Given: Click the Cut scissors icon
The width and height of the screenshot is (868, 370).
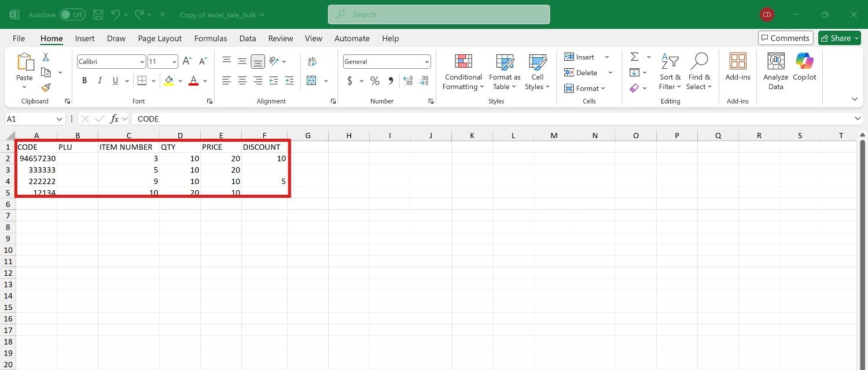Looking at the screenshot, I should pos(46,57).
